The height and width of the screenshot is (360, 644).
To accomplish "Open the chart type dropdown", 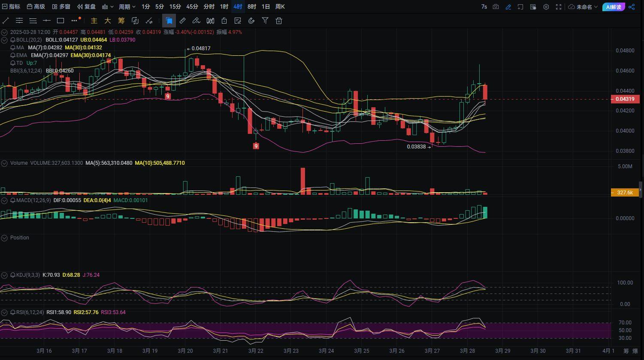I will coord(108,6).
